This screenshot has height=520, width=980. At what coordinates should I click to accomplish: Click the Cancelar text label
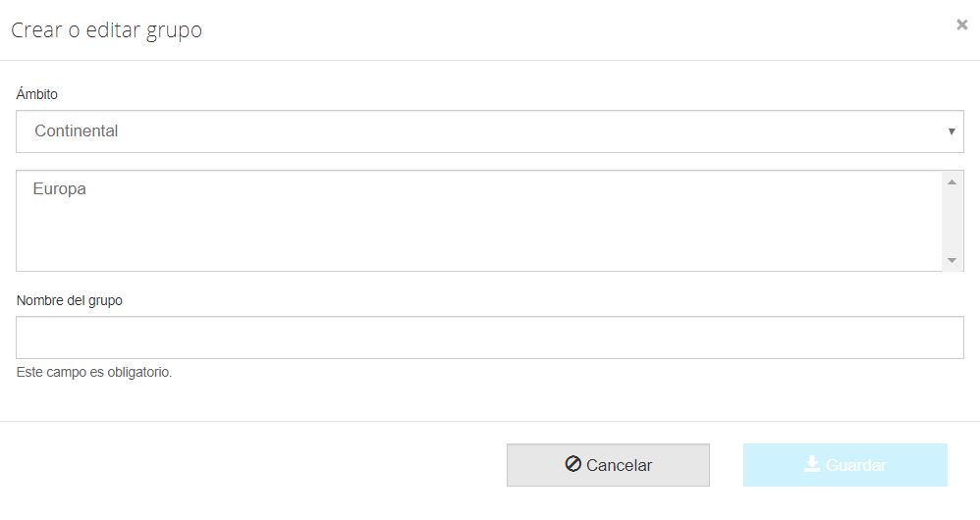click(619, 465)
